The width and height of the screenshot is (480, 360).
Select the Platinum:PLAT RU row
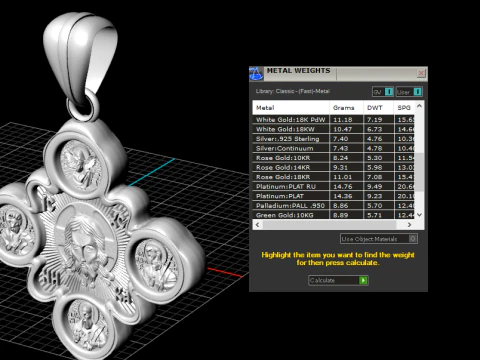[x=333, y=187]
